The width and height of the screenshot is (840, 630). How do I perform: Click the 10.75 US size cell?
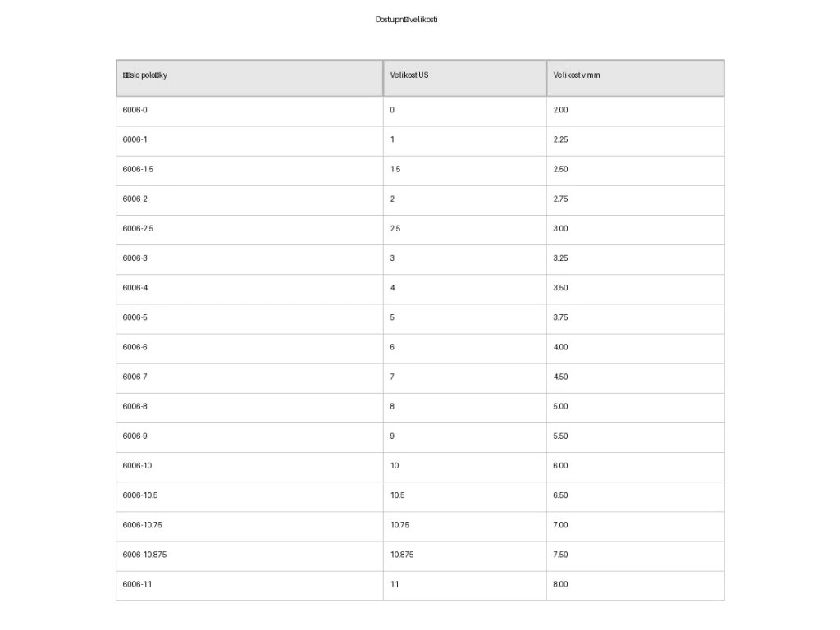400,525
